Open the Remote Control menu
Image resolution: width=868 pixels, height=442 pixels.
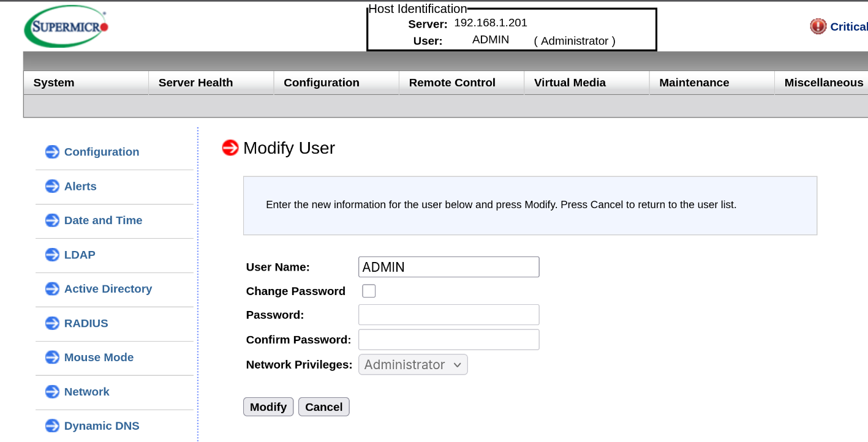[x=452, y=83]
